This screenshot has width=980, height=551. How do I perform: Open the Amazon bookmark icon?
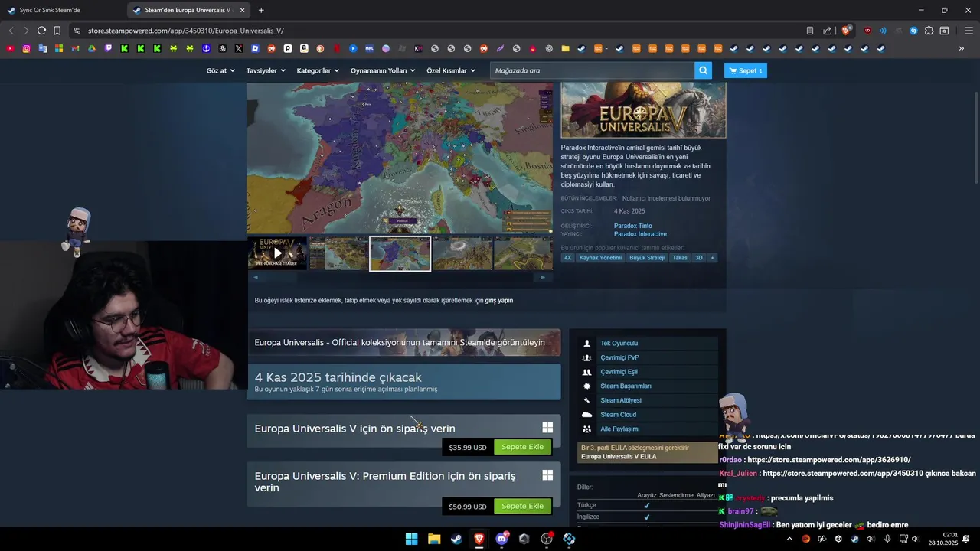click(x=304, y=48)
